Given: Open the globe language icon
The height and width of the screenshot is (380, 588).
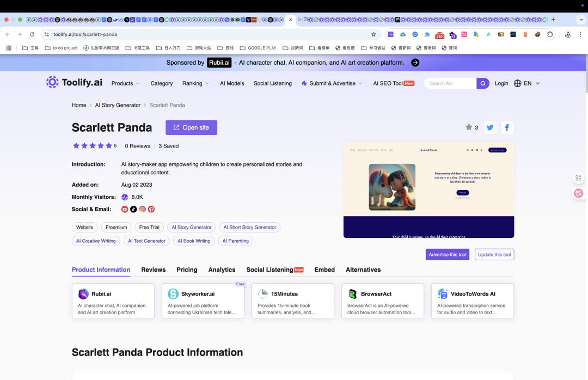Looking at the screenshot, I should click(518, 83).
